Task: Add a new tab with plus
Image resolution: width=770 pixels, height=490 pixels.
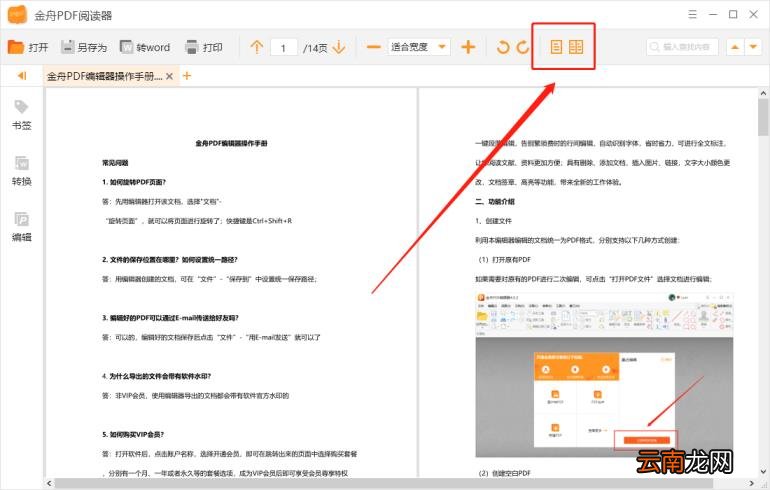Action: coord(187,76)
